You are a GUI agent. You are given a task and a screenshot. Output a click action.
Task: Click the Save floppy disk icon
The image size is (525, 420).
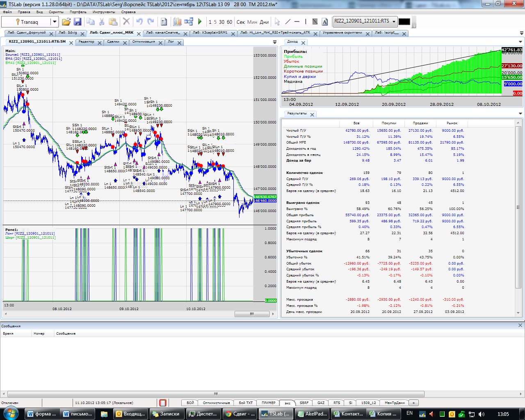[78, 22]
